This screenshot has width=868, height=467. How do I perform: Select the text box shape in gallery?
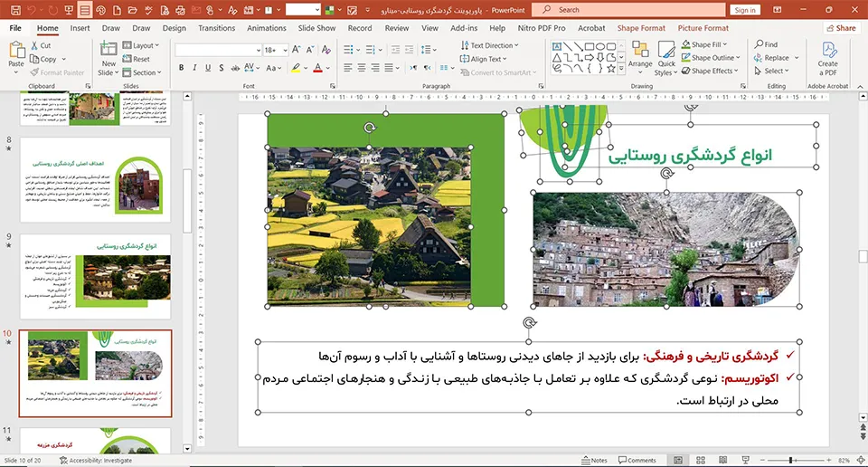coord(557,46)
